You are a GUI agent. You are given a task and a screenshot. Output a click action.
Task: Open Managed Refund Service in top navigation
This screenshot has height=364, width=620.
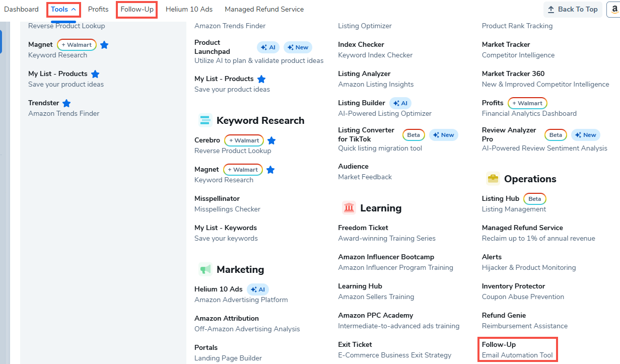(264, 10)
